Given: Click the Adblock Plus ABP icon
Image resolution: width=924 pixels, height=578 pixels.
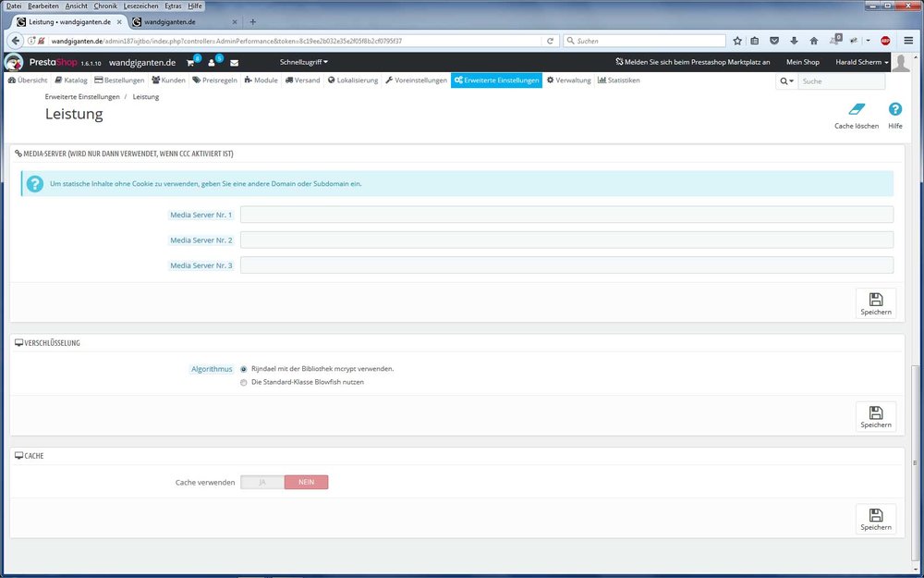Looking at the screenshot, I should coord(885,41).
